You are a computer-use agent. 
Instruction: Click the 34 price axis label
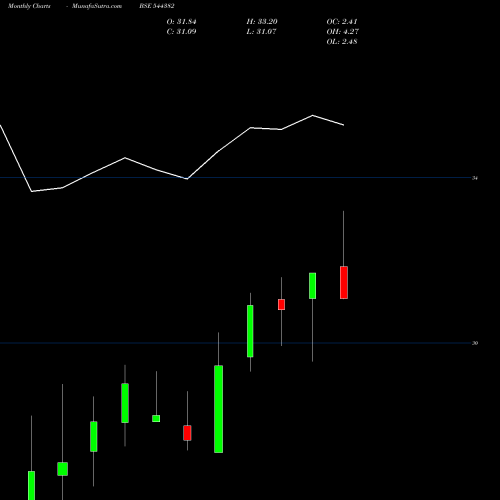(x=475, y=178)
